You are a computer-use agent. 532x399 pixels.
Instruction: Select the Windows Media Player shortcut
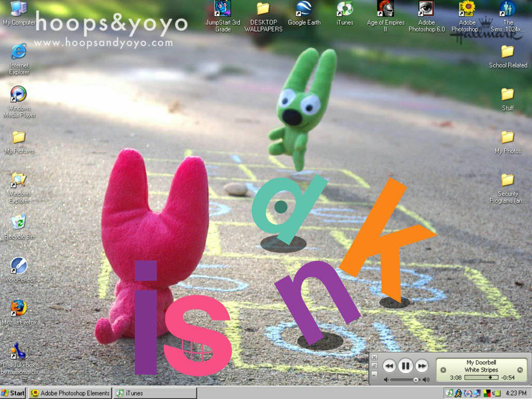19,102
